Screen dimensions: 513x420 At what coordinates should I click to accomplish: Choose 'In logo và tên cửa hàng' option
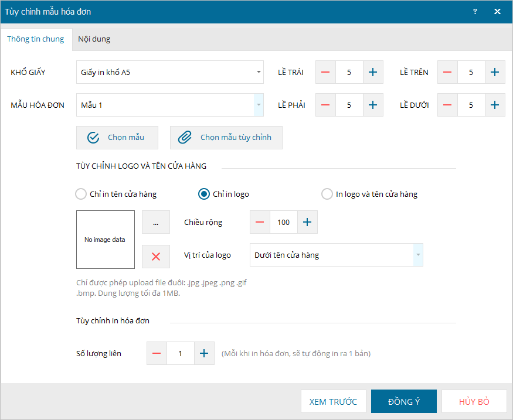(x=327, y=194)
